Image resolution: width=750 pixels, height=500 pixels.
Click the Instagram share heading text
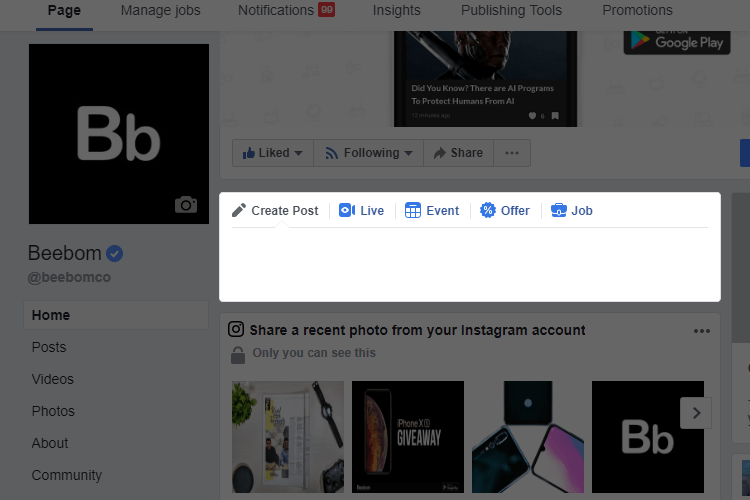click(417, 330)
